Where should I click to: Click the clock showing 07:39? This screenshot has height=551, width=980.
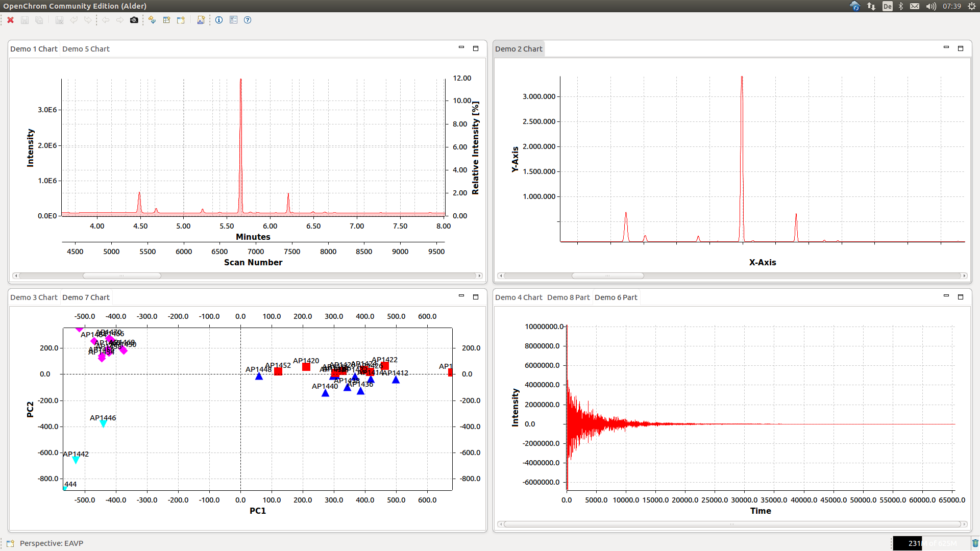(x=951, y=6)
